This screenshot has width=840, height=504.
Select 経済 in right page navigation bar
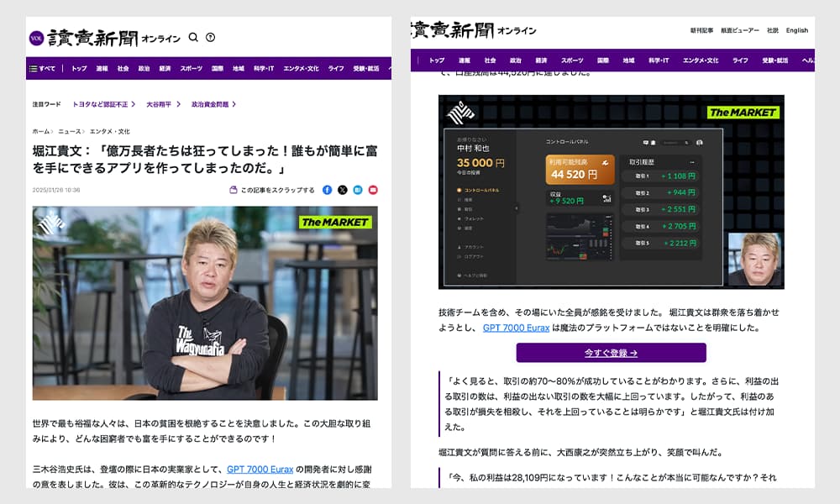(x=541, y=60)
